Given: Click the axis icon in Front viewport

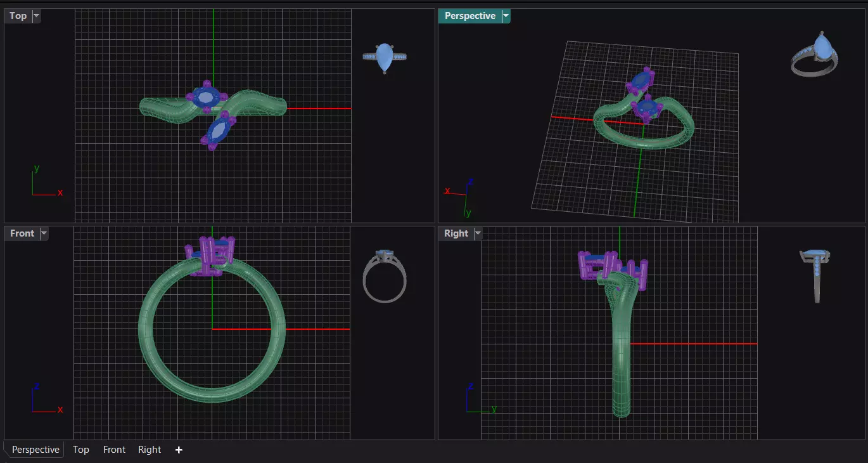Looking at the screenshot, I should click(x=47, y=399).
